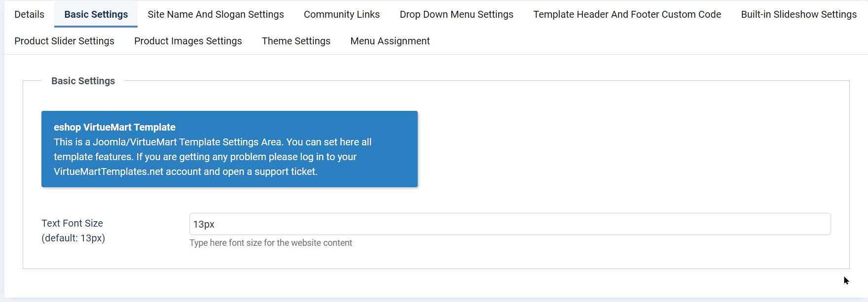This screenshot has height=302, width=868.
Task: Switch to Built-in Slideshow Settings tab
Action: click(x=798, y=14)
